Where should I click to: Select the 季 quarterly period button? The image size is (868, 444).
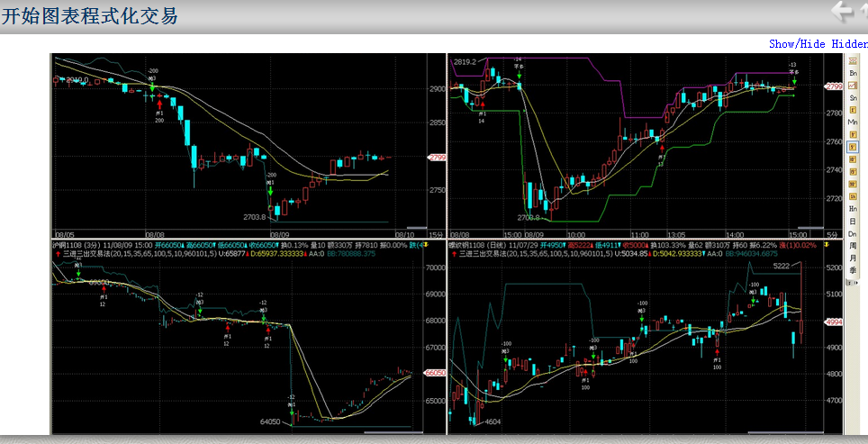853,270
